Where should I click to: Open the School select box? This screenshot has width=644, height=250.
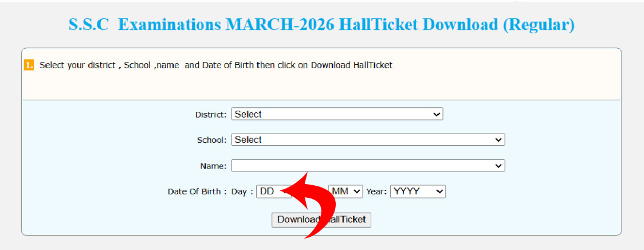click(x=368, y=140)
